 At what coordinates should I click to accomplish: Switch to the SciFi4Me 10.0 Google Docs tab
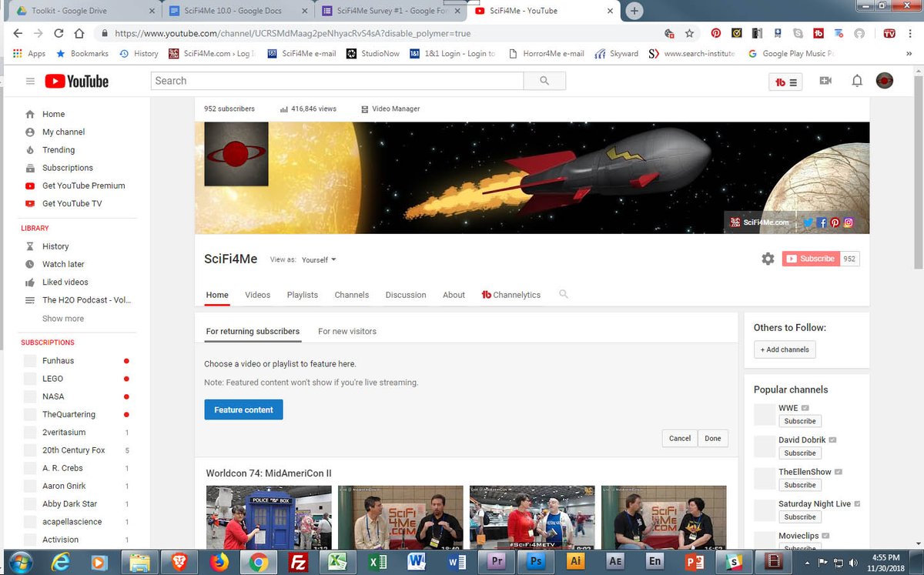coord(238,11)
